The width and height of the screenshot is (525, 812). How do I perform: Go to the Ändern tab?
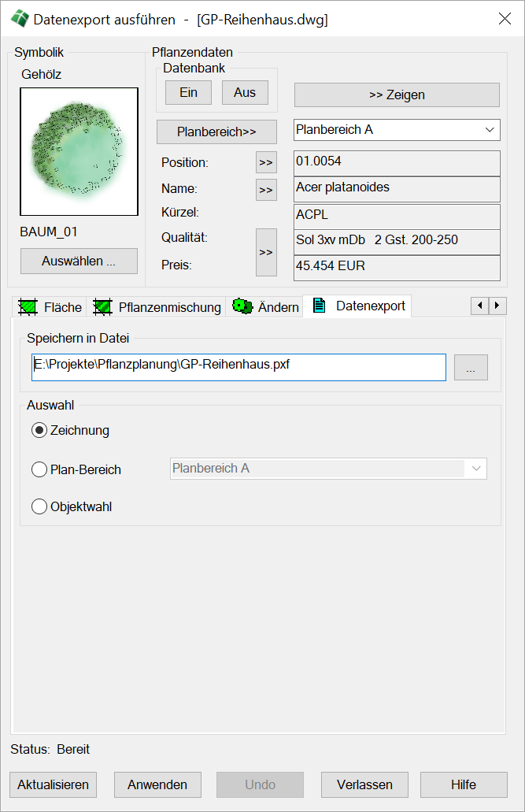pyautogui.click(x=266, y=307)
